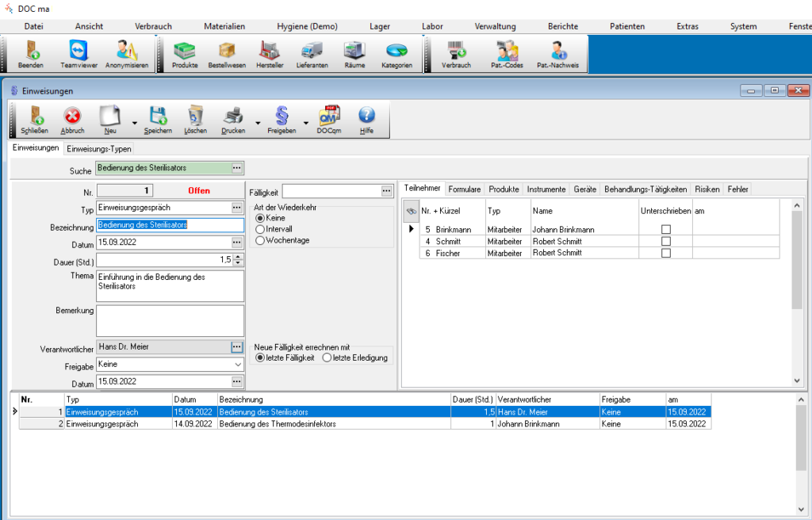Launch Teamviewer from the toolbar
Image resolution: width=812 pixels, height=520 pixels.
(x=79, y=54)
